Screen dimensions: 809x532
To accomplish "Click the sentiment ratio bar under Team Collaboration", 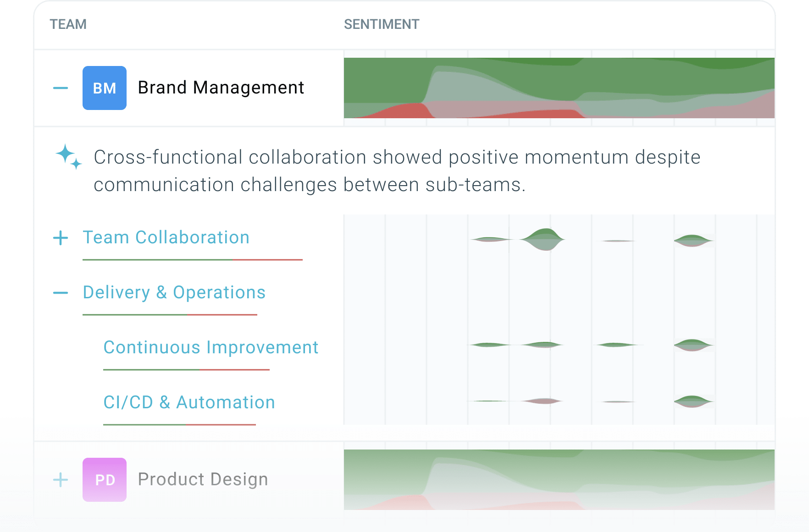I will pos(193,260).
